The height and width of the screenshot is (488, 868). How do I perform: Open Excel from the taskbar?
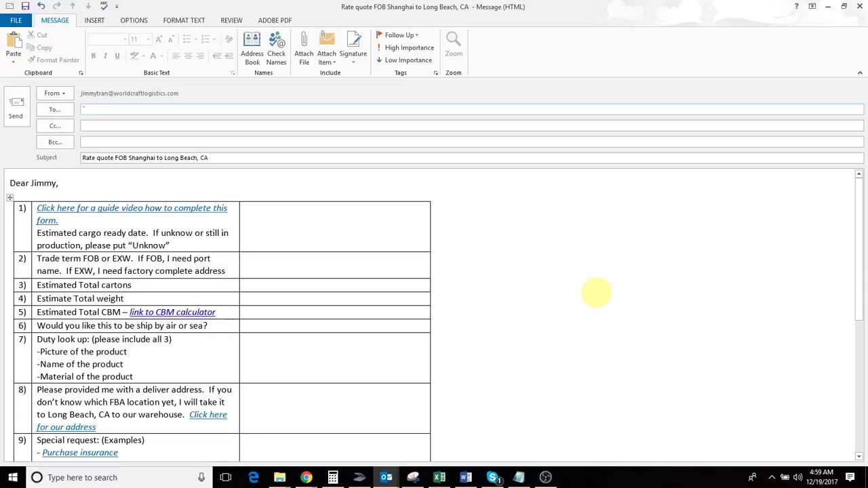(x=439, y=477)
